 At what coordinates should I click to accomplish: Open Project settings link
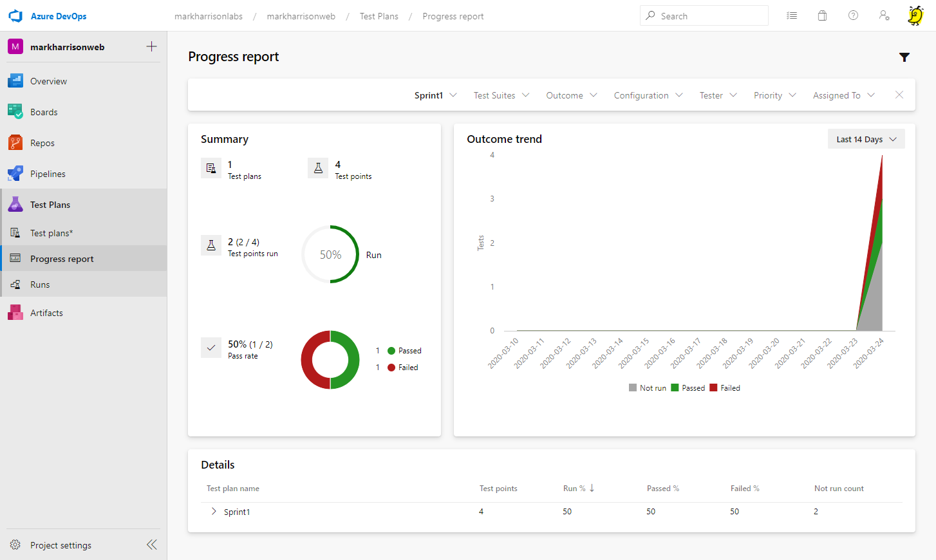pyautogui.click(x=61, y=545)
